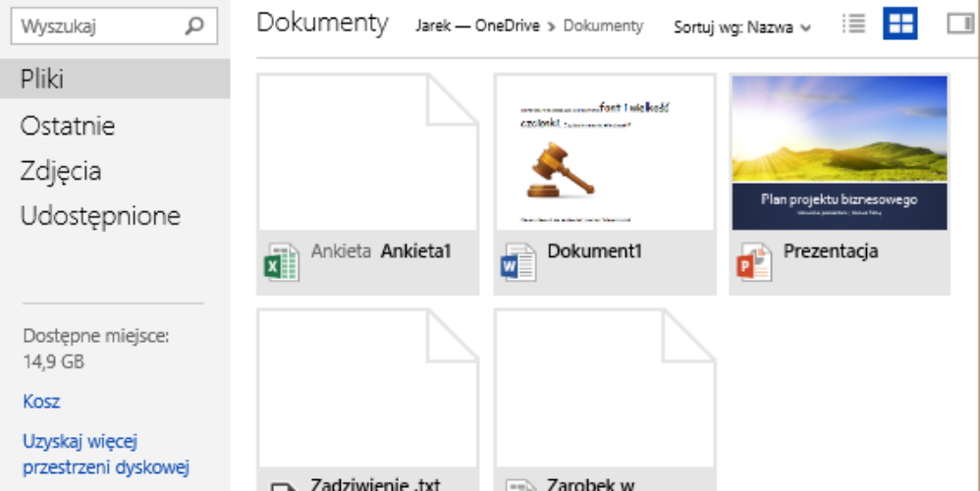Open the Ostatnie section

68,126
